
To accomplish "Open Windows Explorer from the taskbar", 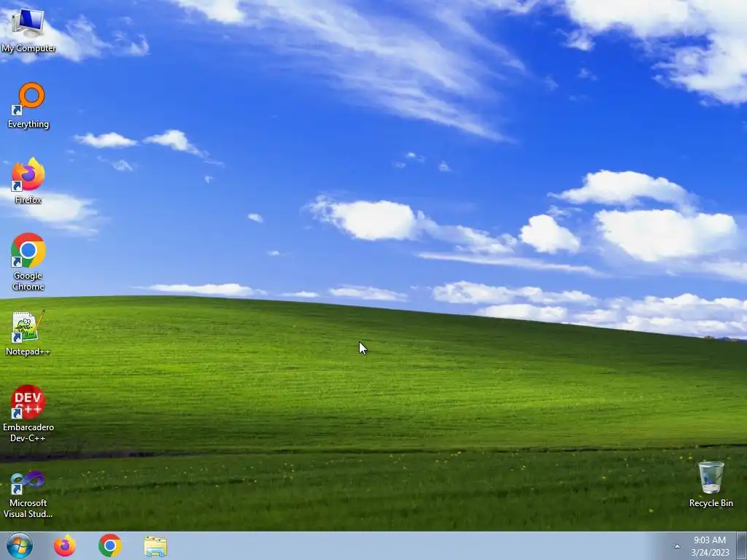I will click(x=155, y=546).
